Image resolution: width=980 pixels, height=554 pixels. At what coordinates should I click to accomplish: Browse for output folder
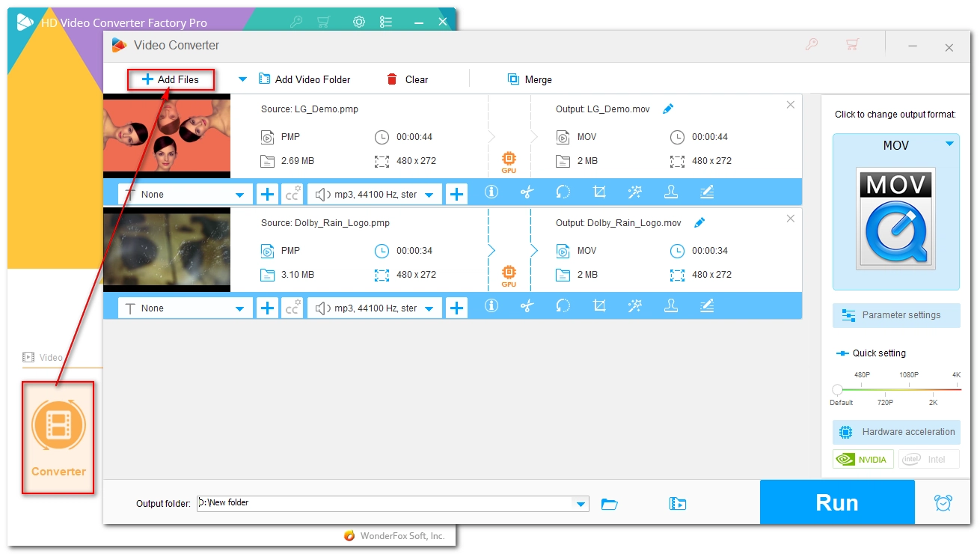610,504
